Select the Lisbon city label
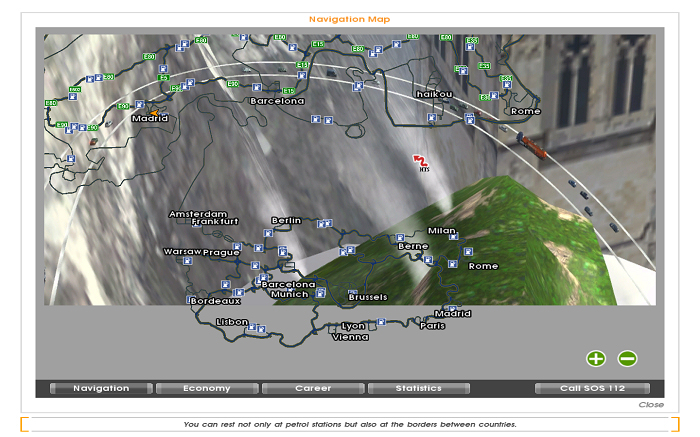Screen dimensions: 700x437 [x=232, y=322]
